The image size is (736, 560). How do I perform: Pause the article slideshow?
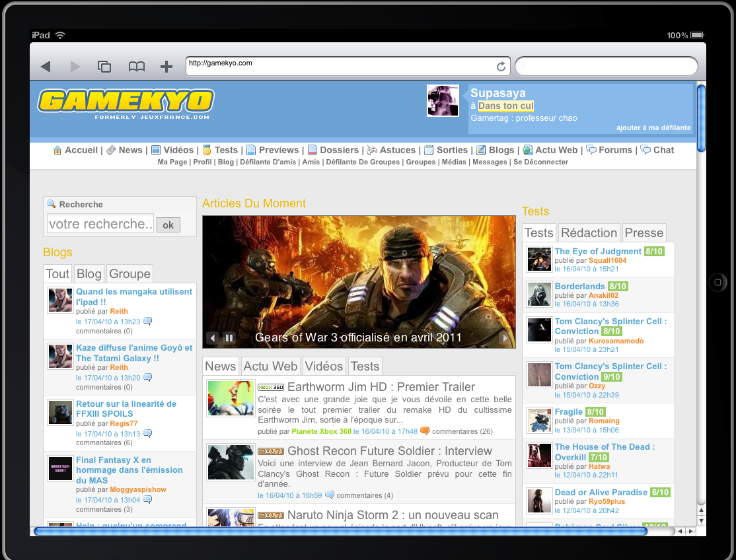tap(229, 337)
